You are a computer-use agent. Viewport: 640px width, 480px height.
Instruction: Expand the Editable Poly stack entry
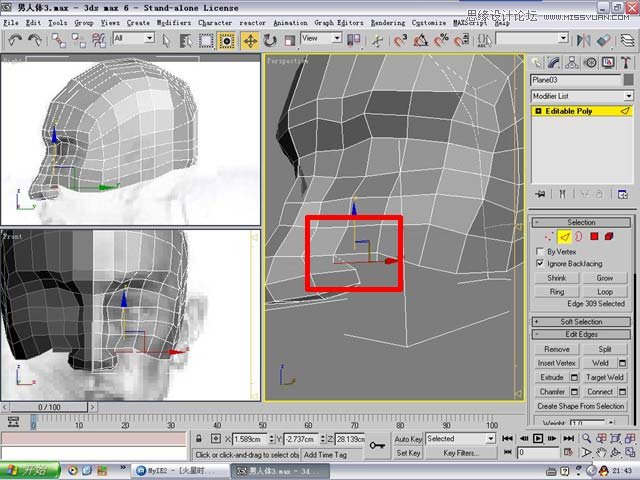click(x=538, y=111)
